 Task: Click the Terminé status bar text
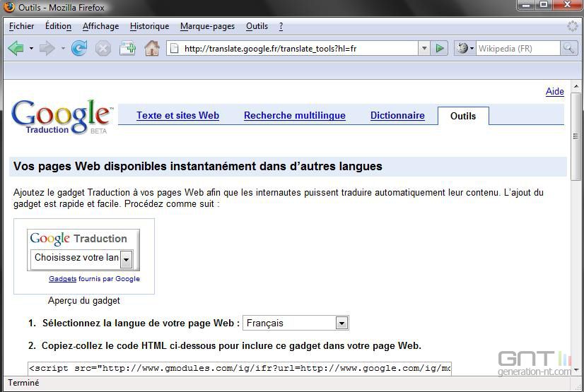pyautogui.click(x=23, y=383)
